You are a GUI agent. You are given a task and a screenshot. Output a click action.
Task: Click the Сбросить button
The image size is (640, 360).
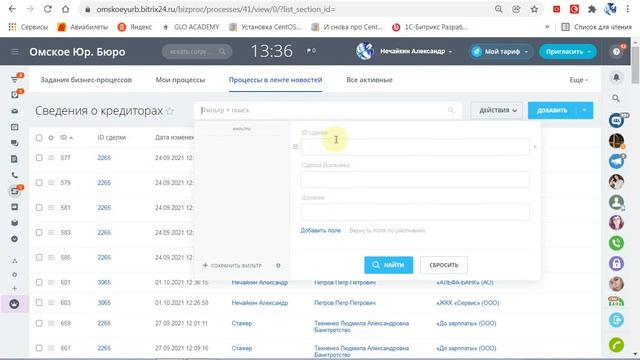444,265
